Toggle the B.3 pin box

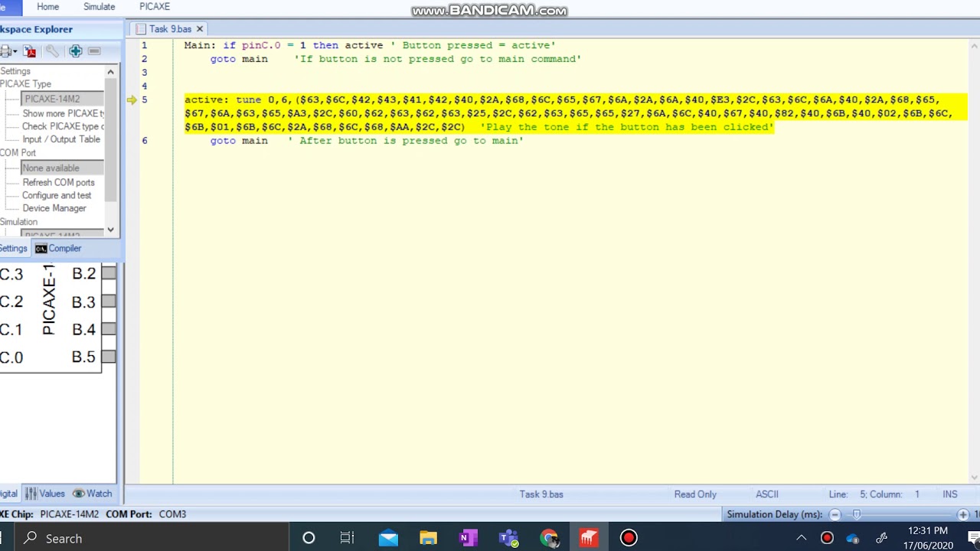coord(109,302)
